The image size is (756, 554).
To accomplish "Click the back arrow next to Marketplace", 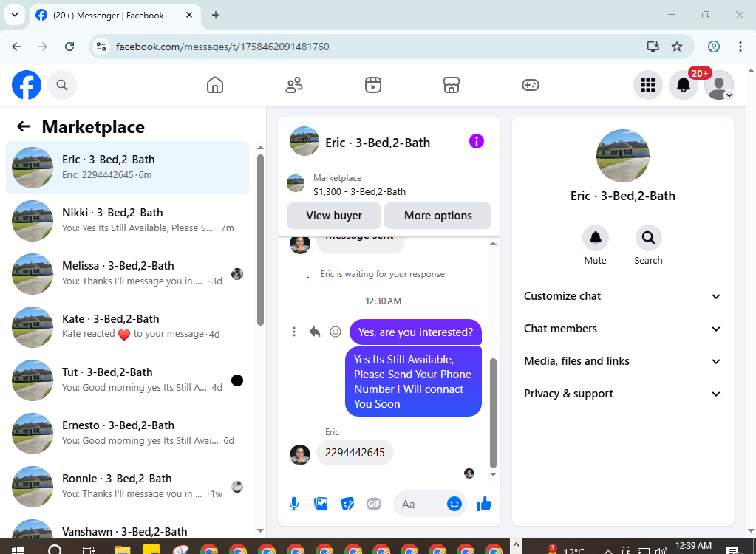I will [24, 127].
